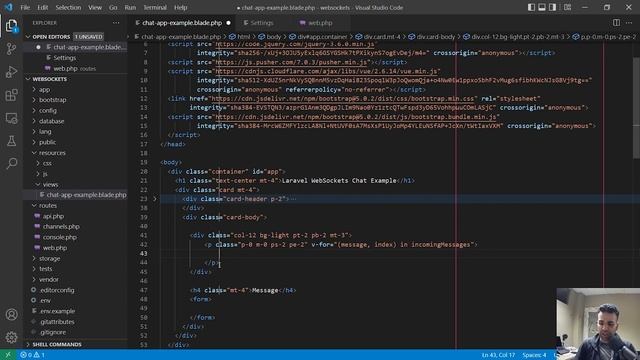The height and width of the screenshot is (360, 640).
Task: Open the Explorer view in activity bar
Action: (x=11, y=26)
